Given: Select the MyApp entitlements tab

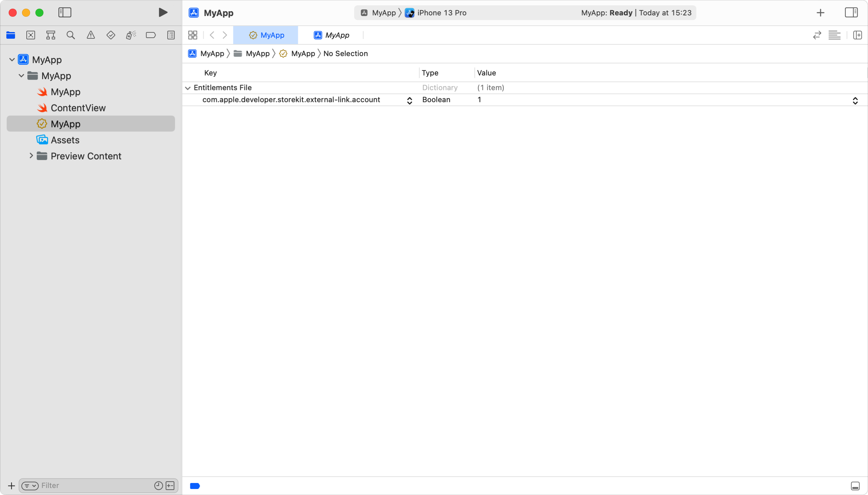Looking at the screenshot, I should pos(267,35).
